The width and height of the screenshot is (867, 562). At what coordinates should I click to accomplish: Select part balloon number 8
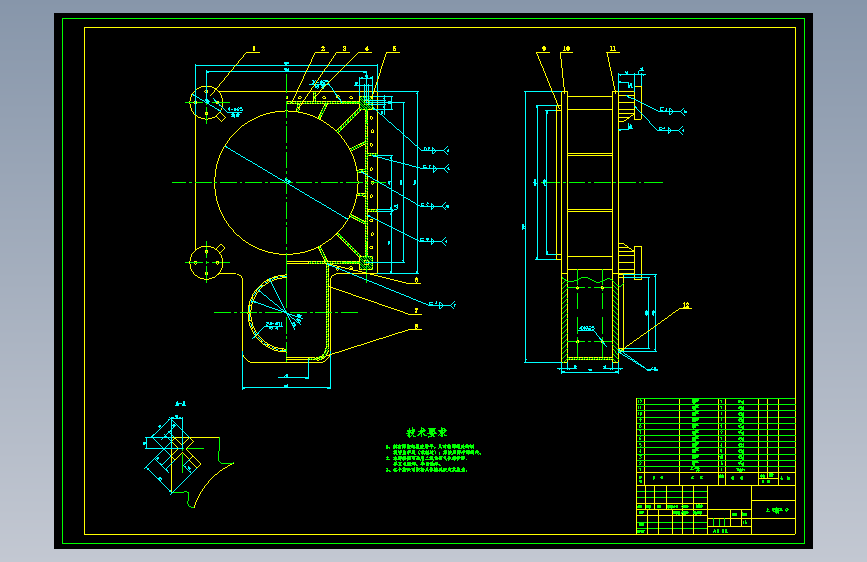coord(416,326)
